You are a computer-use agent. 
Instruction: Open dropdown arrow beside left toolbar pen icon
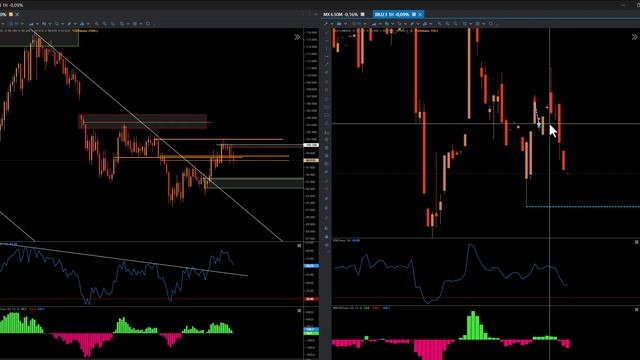75,24
